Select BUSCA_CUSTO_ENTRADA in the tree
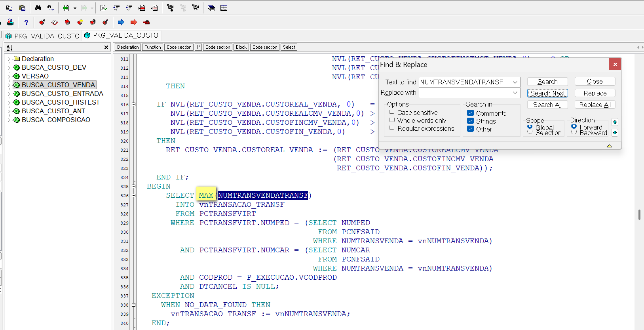 click(62, 93)
